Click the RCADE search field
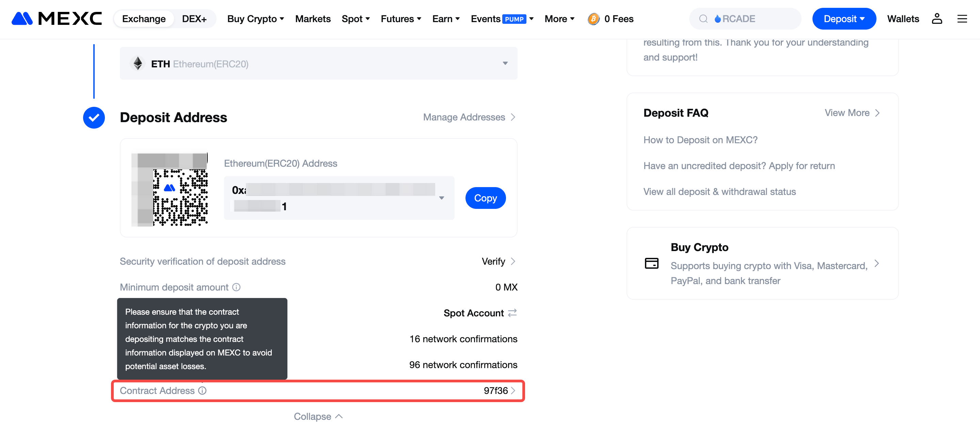 point(745,19)
